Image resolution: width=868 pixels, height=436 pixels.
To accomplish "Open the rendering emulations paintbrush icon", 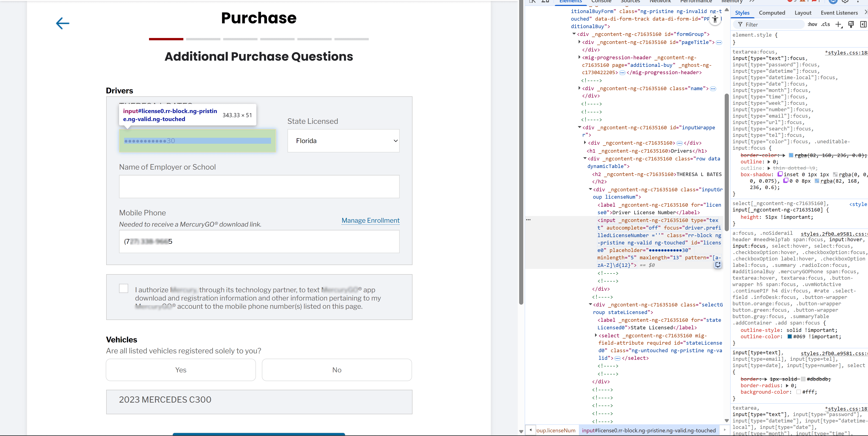I will click(x=851, y=24).
